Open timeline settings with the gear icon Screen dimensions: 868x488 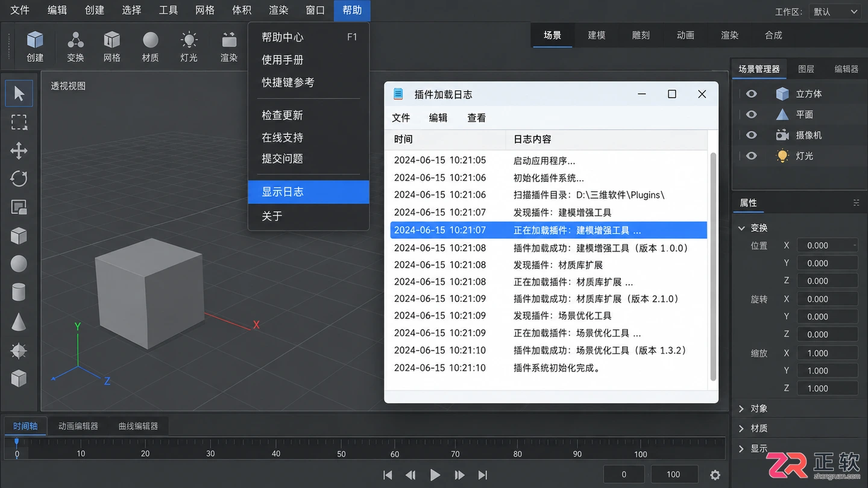[x=715, y=475]
